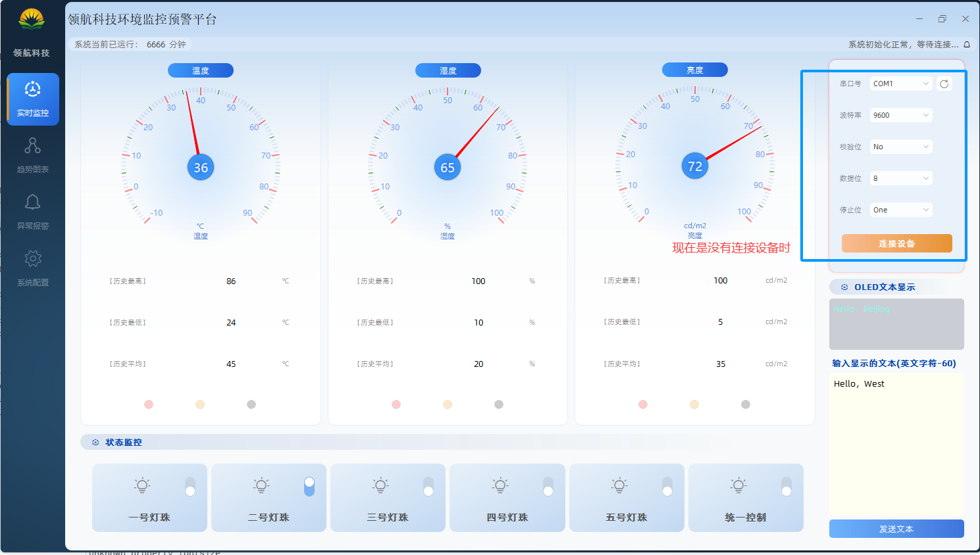Click temperature 历史最高 value 86
Viewport: 980px width, 555px height.
point(231,281)
